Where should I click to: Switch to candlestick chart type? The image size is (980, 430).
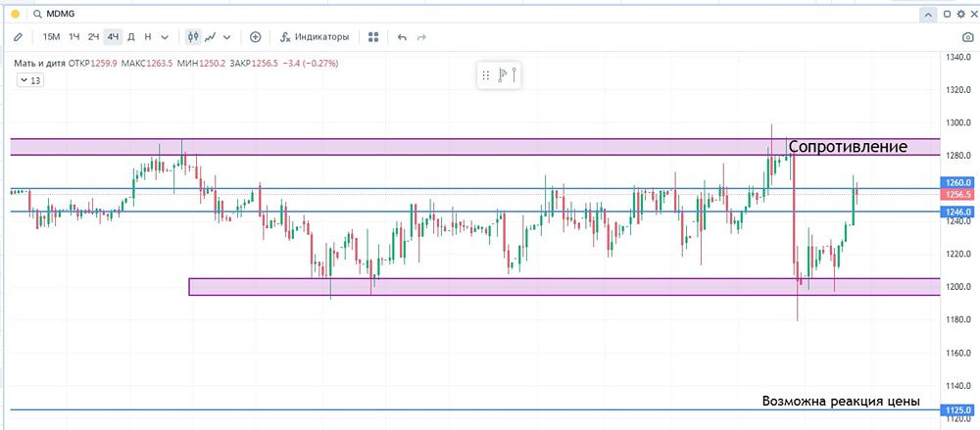[193, 37]
